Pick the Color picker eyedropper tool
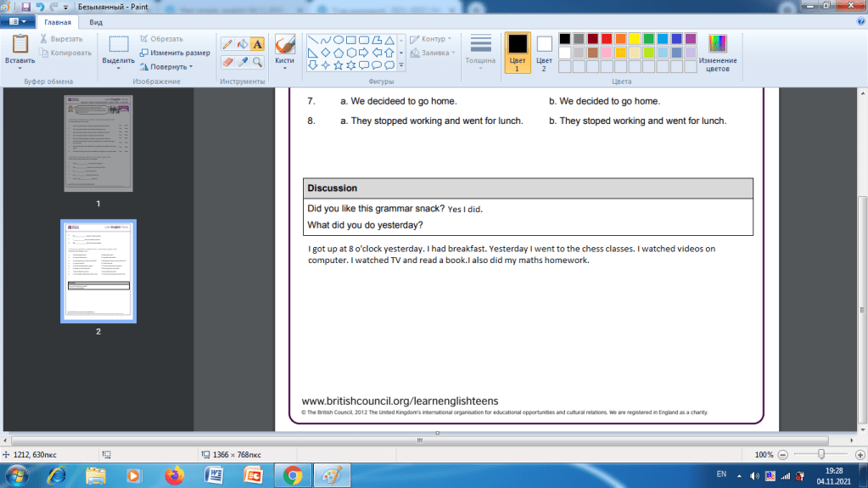 (242, 62)
